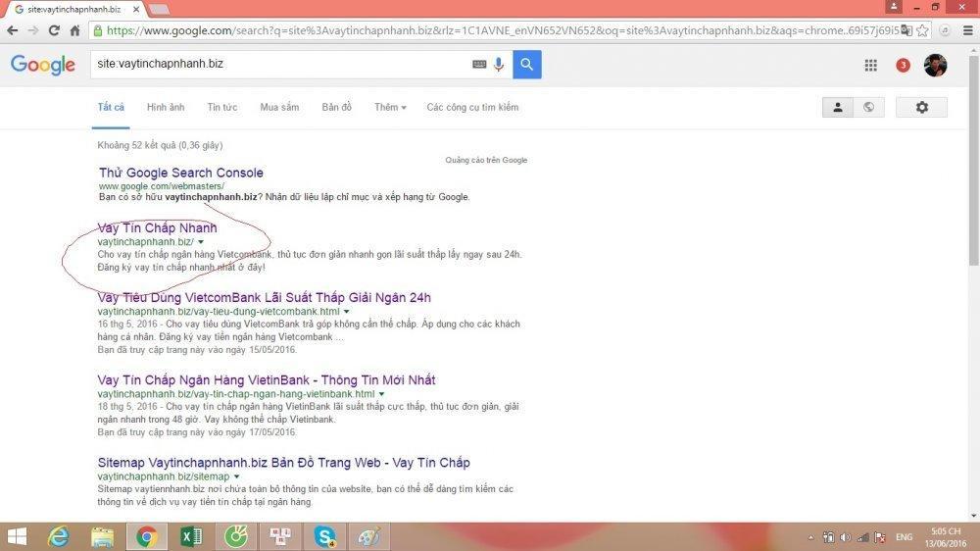Open Skype from taskbar
The height and width of the screenshot is (551, 980).
point(324,536)
